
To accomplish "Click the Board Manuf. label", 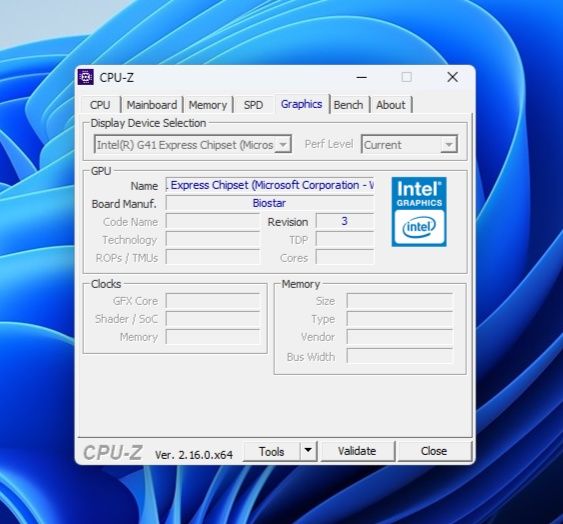I will [124, 204].
